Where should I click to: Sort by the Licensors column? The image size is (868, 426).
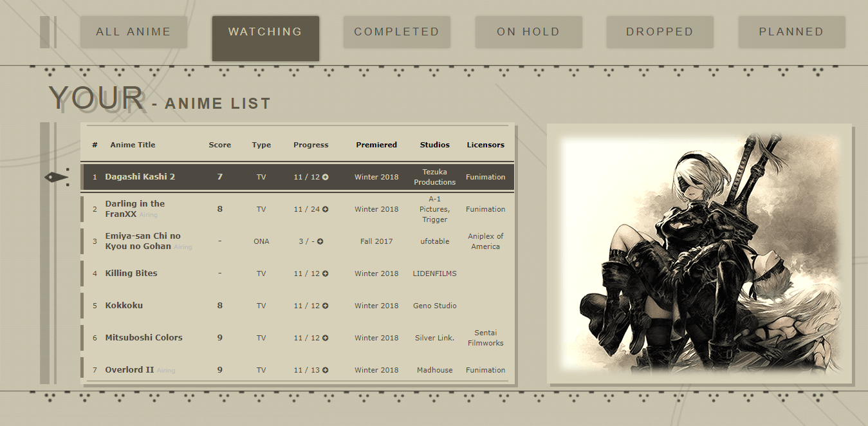(486, 145)
